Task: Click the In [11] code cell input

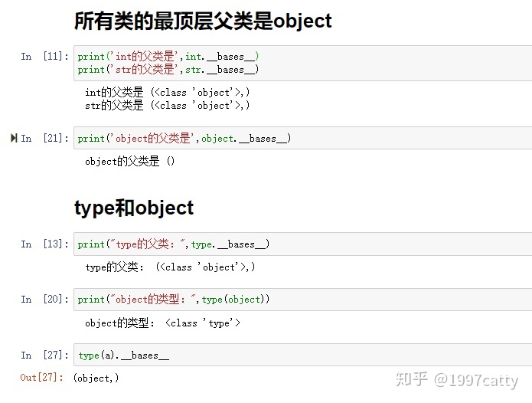Action: 302,63
